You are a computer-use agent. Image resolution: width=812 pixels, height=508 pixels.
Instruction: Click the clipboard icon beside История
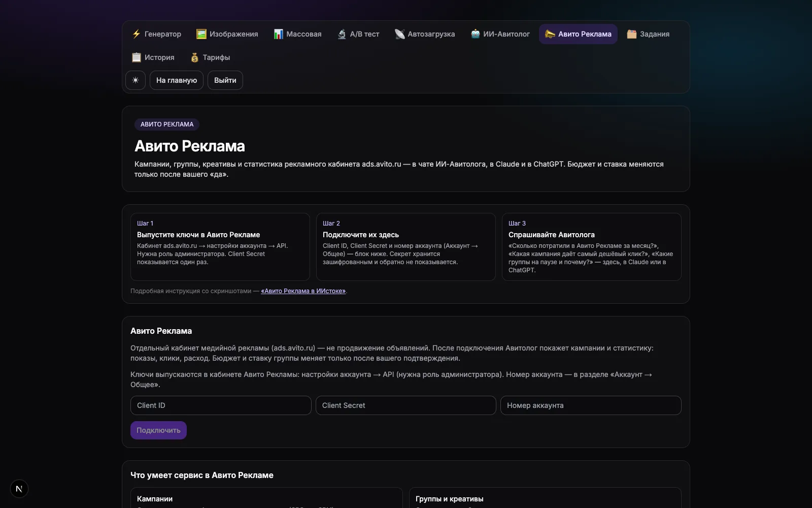point(137,57)
